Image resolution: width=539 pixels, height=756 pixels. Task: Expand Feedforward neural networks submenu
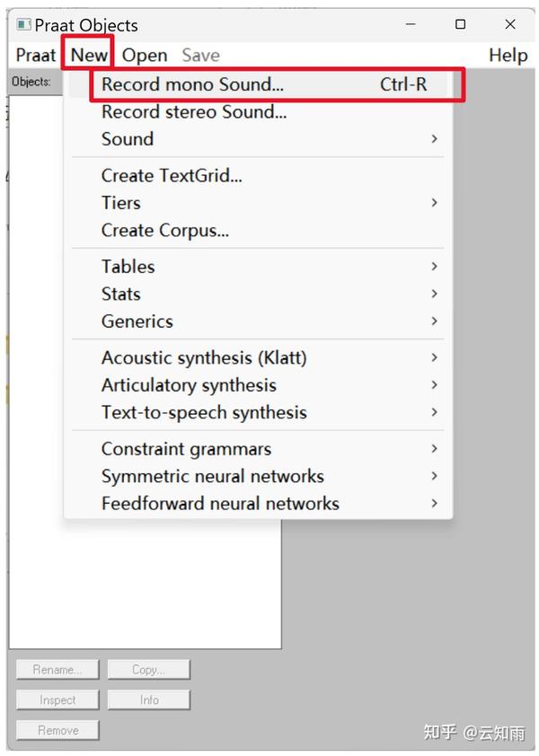[220, 504]
